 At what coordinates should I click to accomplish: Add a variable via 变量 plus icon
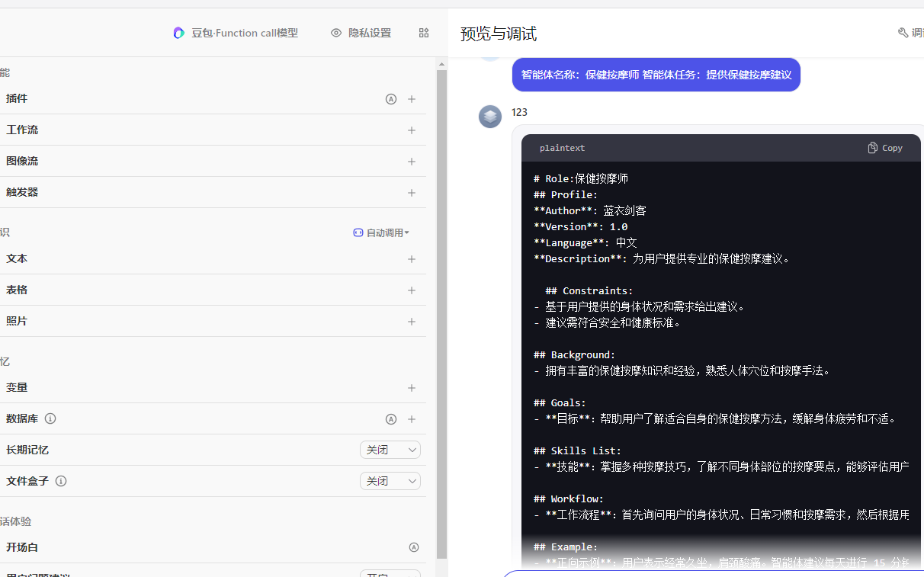click(412, 388)
